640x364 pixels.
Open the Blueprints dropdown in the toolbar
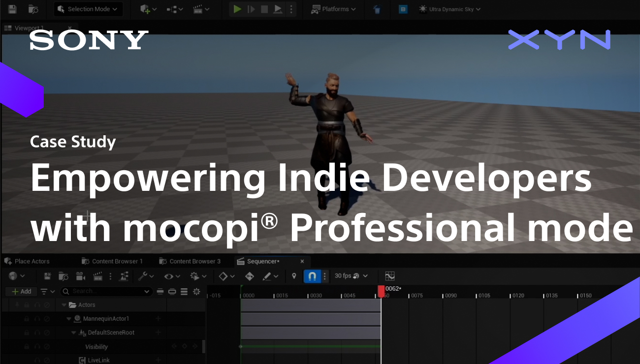coord(175,9)
